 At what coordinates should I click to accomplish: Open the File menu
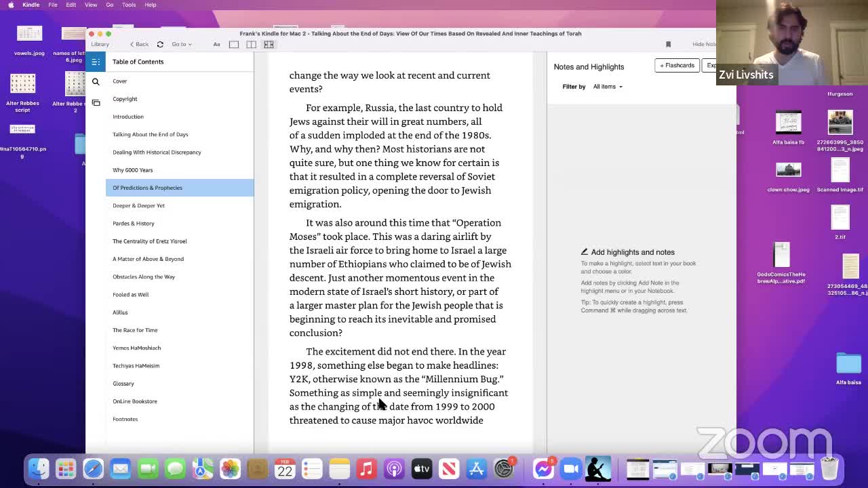tap(52, 5)
